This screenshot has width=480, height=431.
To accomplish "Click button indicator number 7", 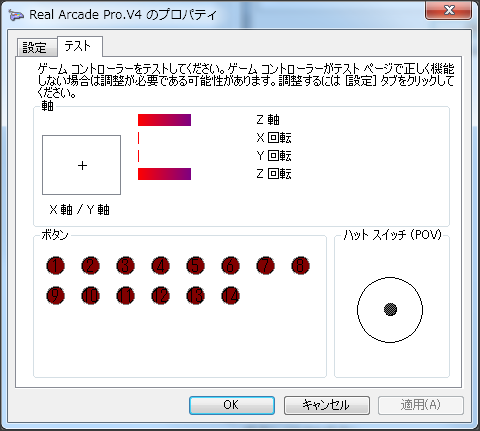I will [265, 266].
